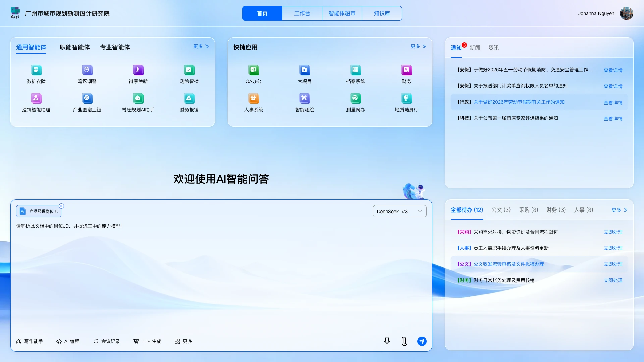This screenshot has width=644, height=362.
Task: Open the 公文收发流转审核及文件拟稿办理 item
Action: (509, 264)
